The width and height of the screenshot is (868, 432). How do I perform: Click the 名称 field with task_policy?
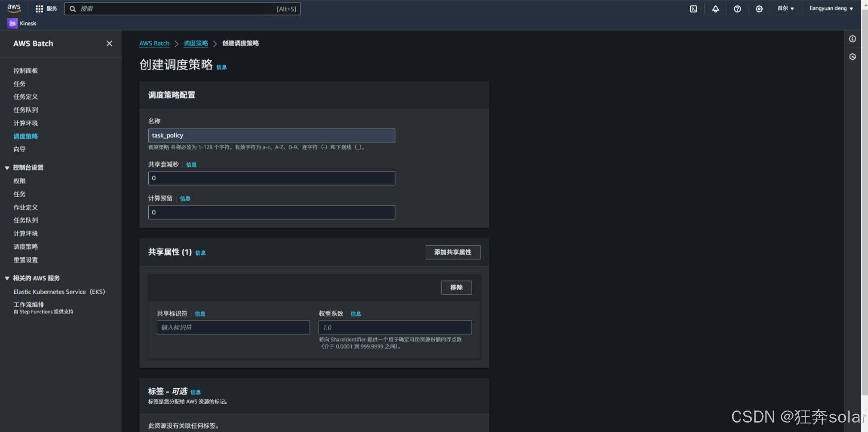[272, 135]
